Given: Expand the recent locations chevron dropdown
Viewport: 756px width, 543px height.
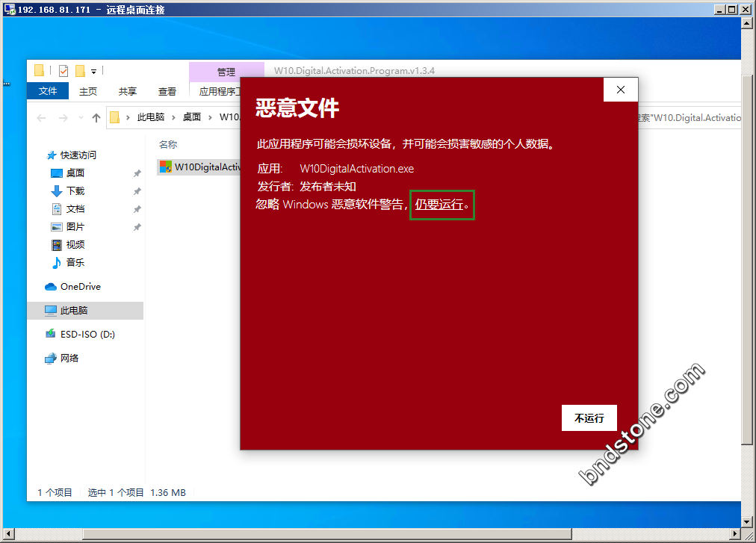Looking at the screenshot, I should (x=80, y=118).
